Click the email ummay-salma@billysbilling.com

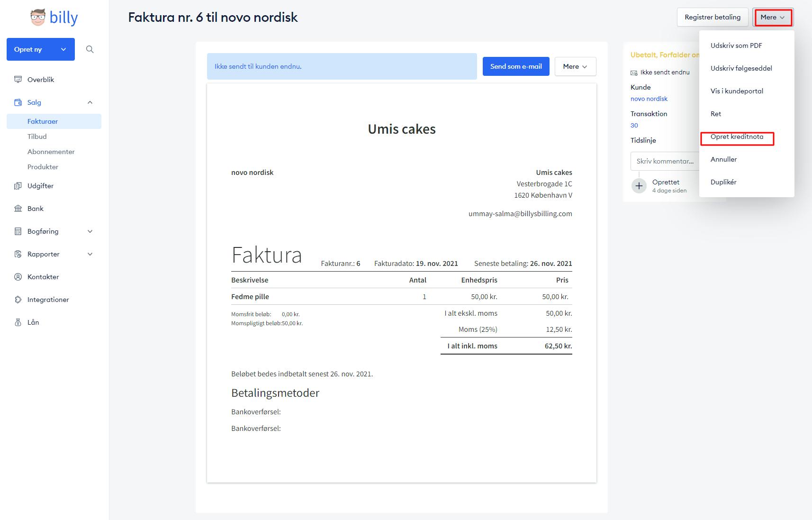(520, 214)
